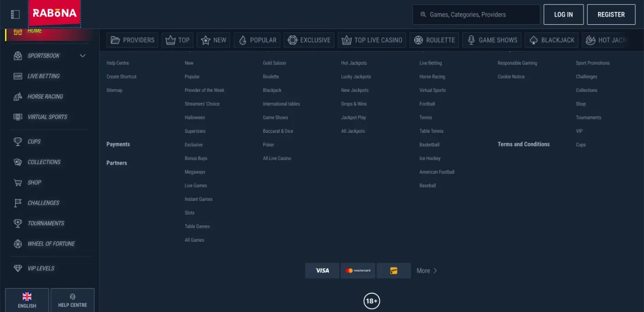Image resolution: width=644 pixels, height=312 pixels.
Task: Open the Game Shows tab
Action: [x=492, y=40]
